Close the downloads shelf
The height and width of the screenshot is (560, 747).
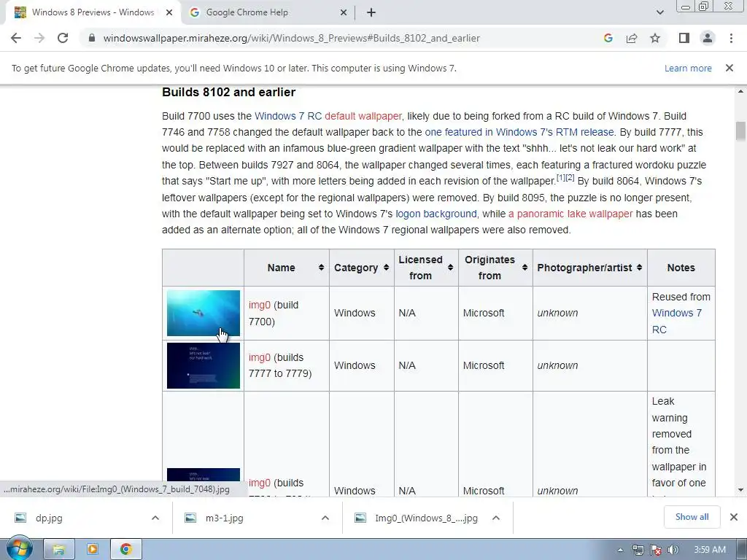[734, 517]
